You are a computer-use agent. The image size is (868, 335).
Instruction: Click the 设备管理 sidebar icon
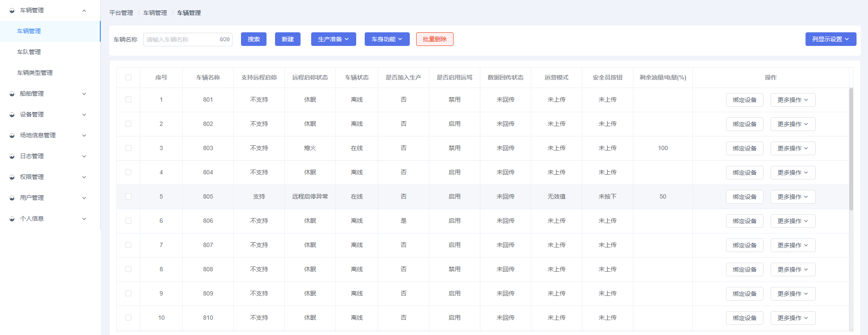[x=12, y=115]
